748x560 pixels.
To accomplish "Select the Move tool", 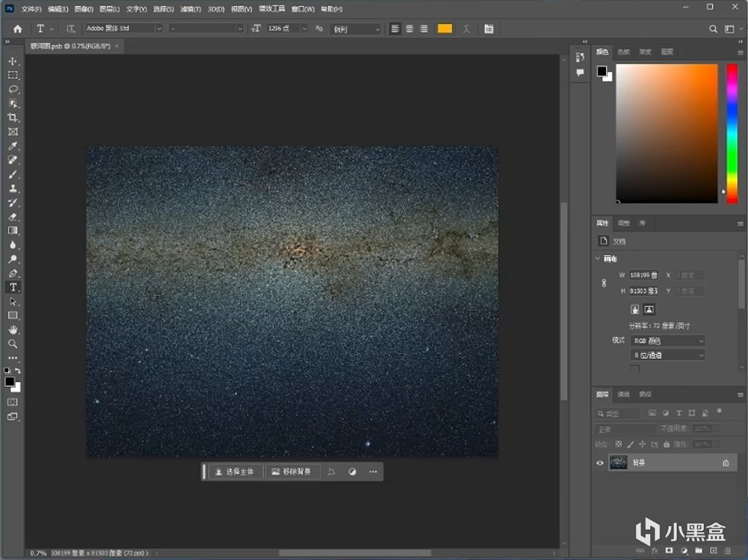I will pyautogui.click(x=13, y=61).
